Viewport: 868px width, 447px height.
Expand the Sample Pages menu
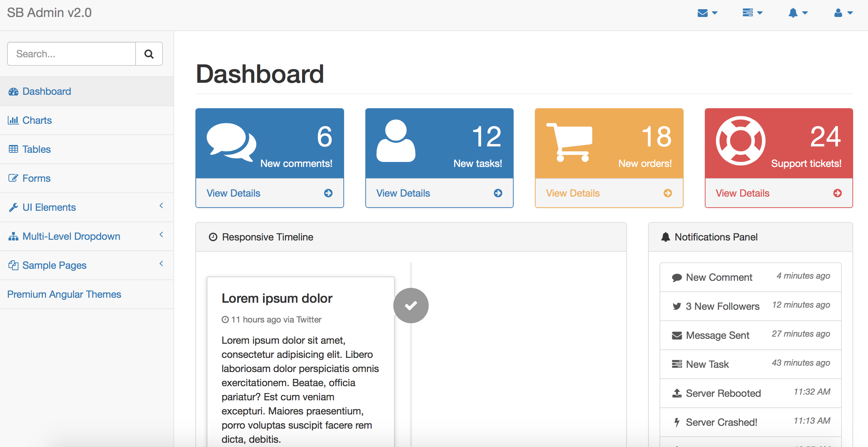[55, 265]
